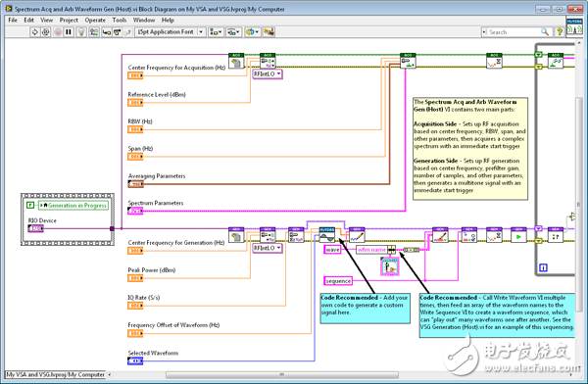
Task: Select the multitone waveform generator node
Action: [x=327, y=235]
